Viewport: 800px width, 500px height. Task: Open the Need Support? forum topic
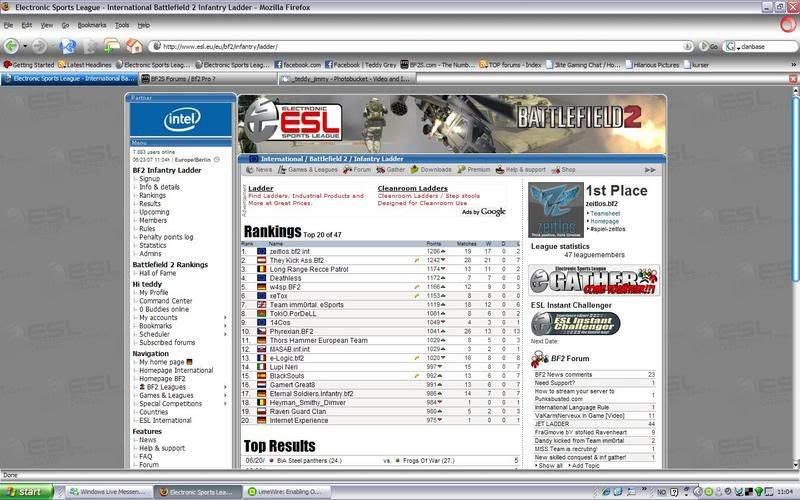click(555, 383)
